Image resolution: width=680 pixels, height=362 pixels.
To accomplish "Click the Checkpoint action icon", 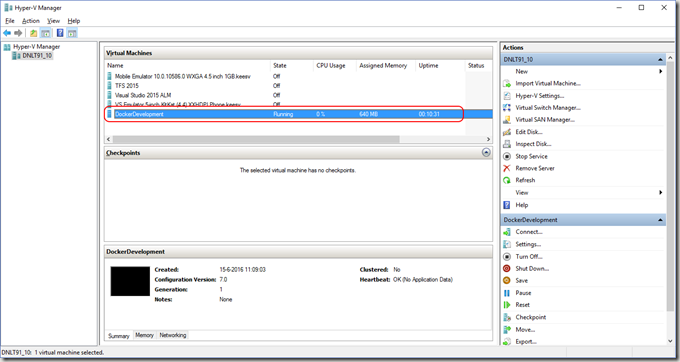I will (507, 317).
